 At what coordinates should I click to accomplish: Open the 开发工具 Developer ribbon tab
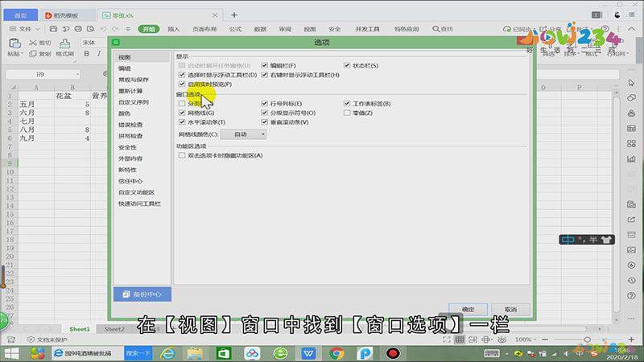[x=367, y=29]
